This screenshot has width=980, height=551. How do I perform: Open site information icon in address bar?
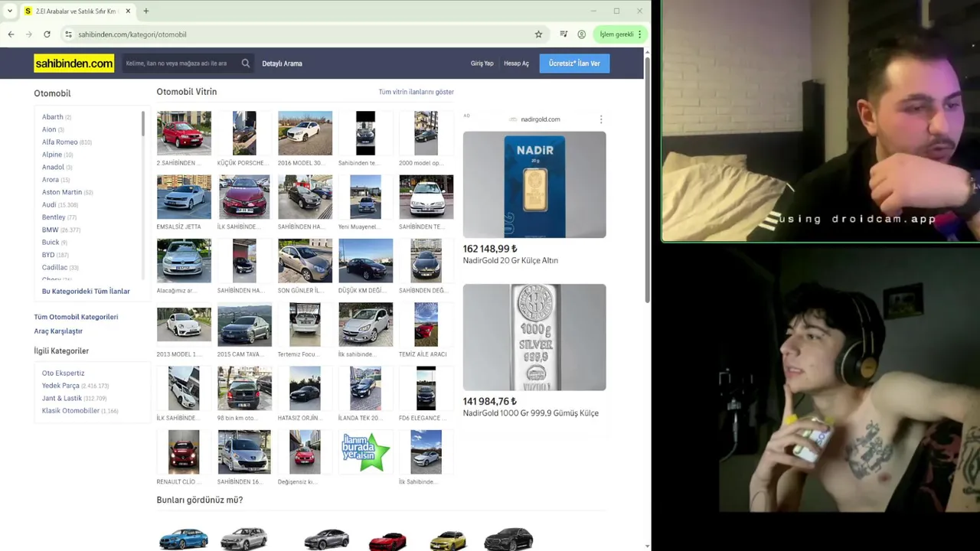(x=68, y=34)
